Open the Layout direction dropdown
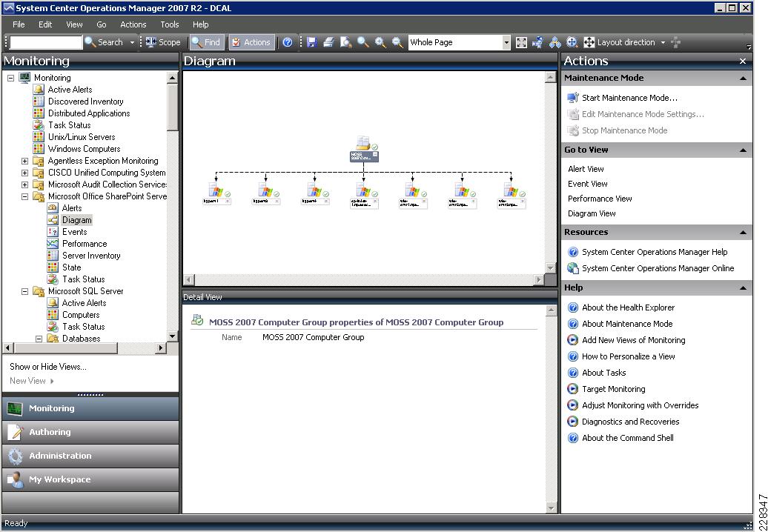This screenshot has width=768, height=532. (x=663, y=42)
